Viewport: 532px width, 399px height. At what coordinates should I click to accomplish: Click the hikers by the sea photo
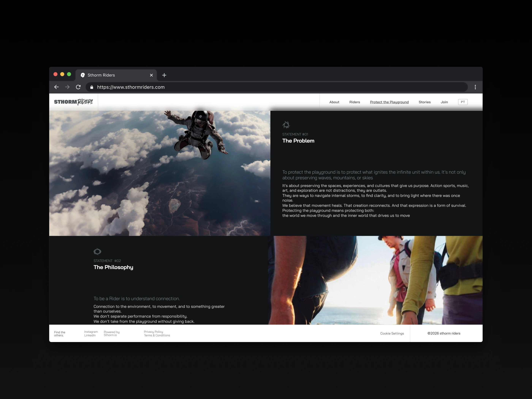[375, 280]
